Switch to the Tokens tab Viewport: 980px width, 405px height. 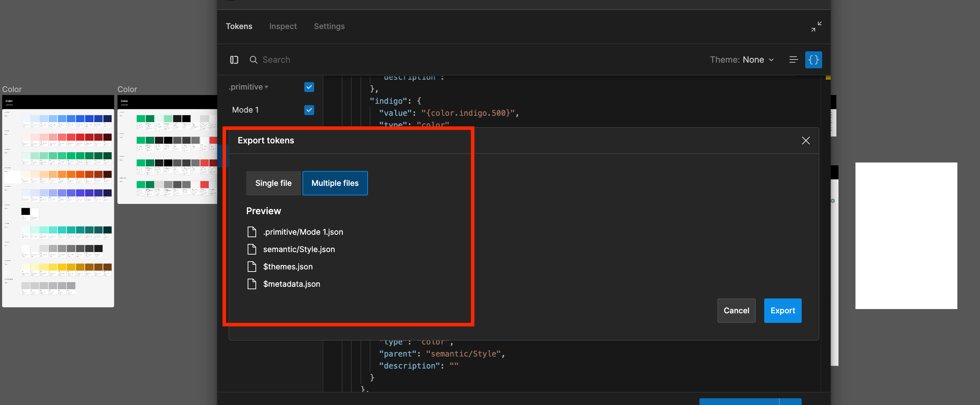[x=239, y=26]
